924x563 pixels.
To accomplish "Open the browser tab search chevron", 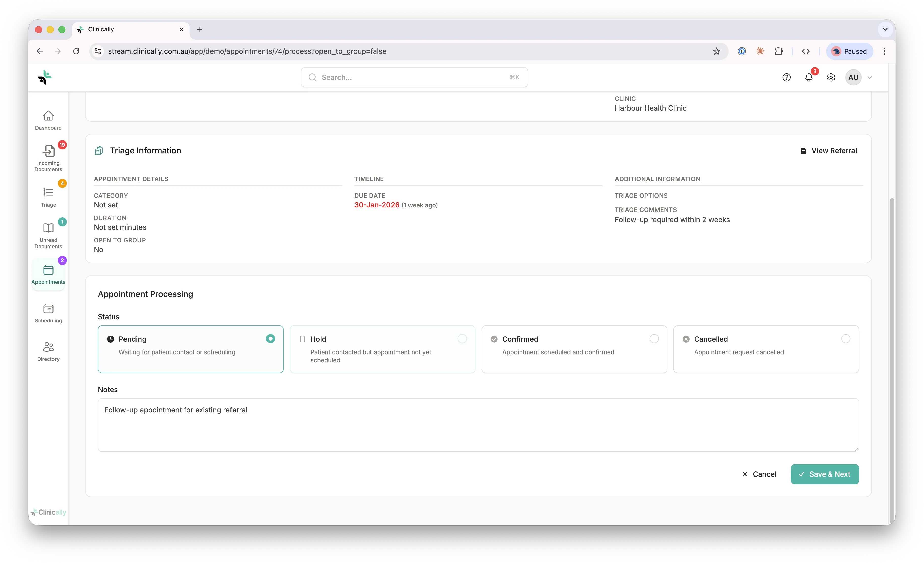I will 885,29.
